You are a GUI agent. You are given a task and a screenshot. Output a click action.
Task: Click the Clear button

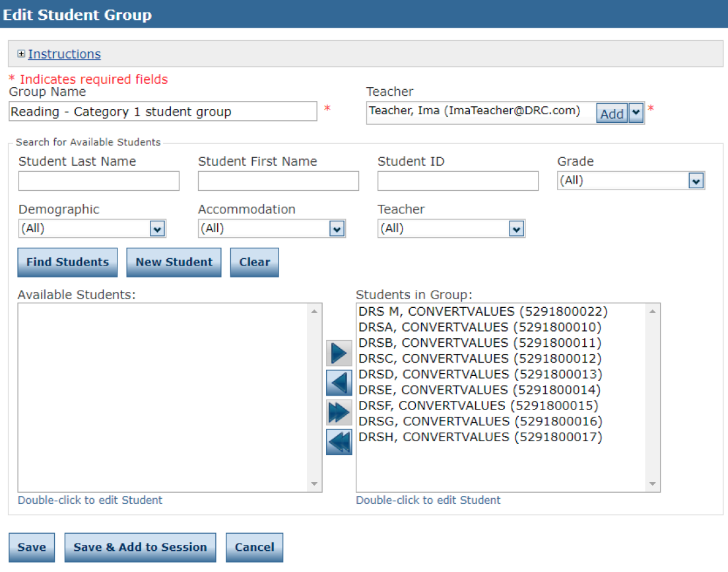point(254,262)
